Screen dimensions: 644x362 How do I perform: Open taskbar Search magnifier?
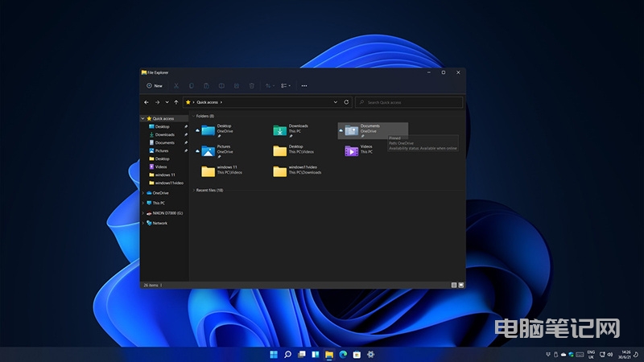287,355
